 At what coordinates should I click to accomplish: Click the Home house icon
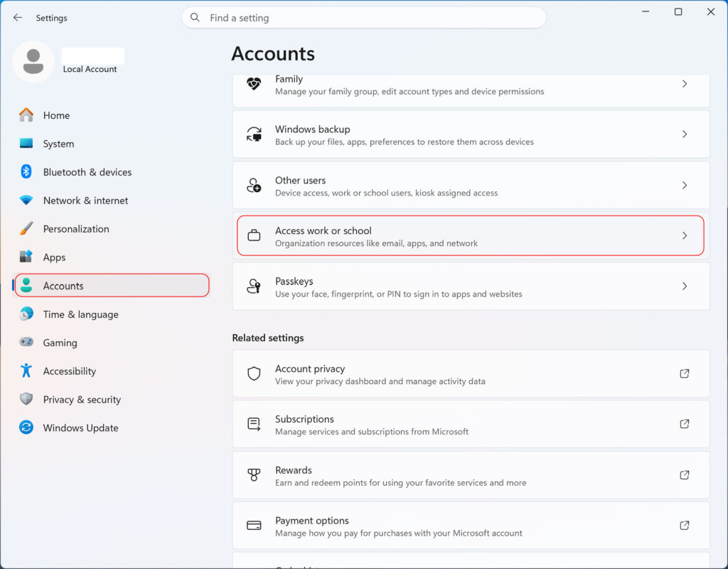point(26,115)
